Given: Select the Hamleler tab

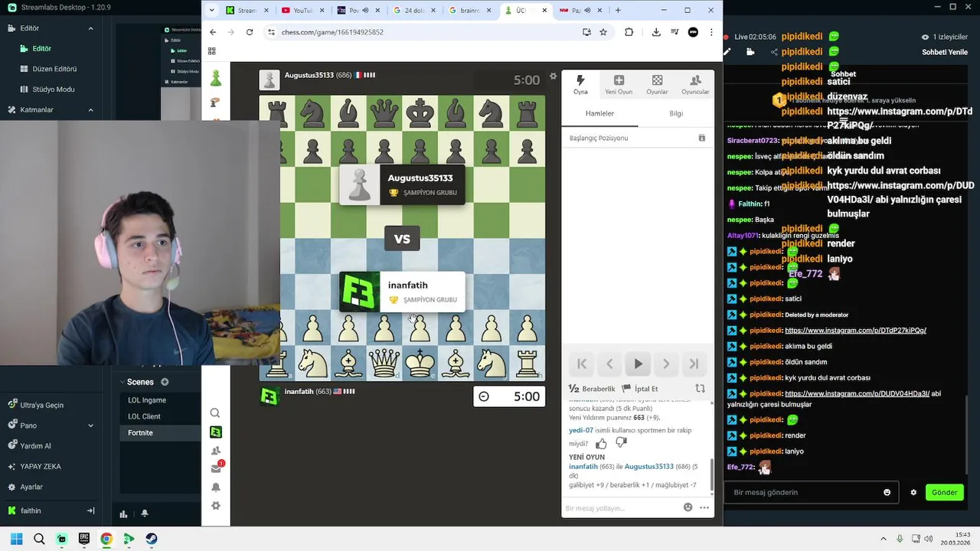Looking at the screenshot, I should (599, 113).
